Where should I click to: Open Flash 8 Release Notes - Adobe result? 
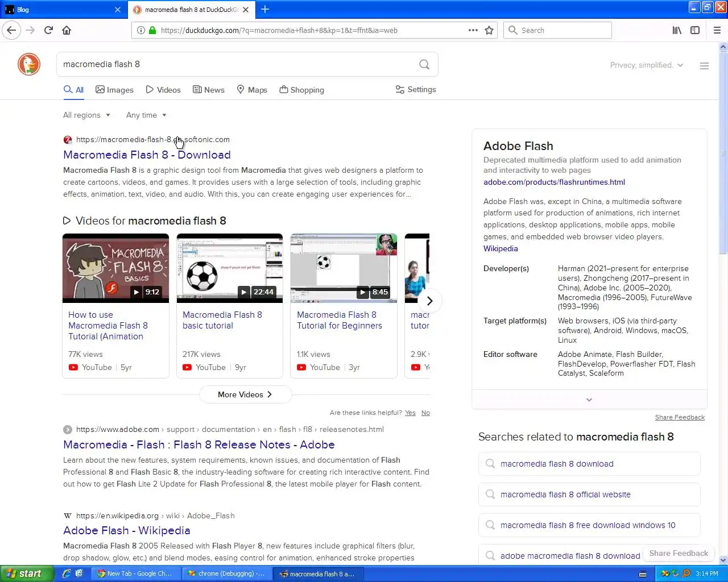(198, 444)
